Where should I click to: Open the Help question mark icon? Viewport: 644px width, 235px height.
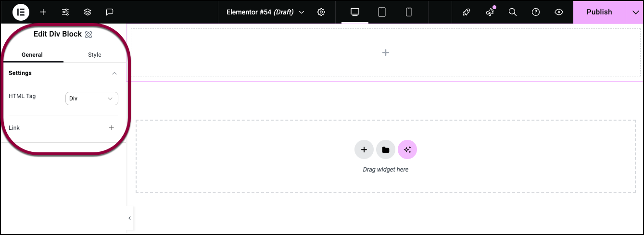tap(536, 12)
